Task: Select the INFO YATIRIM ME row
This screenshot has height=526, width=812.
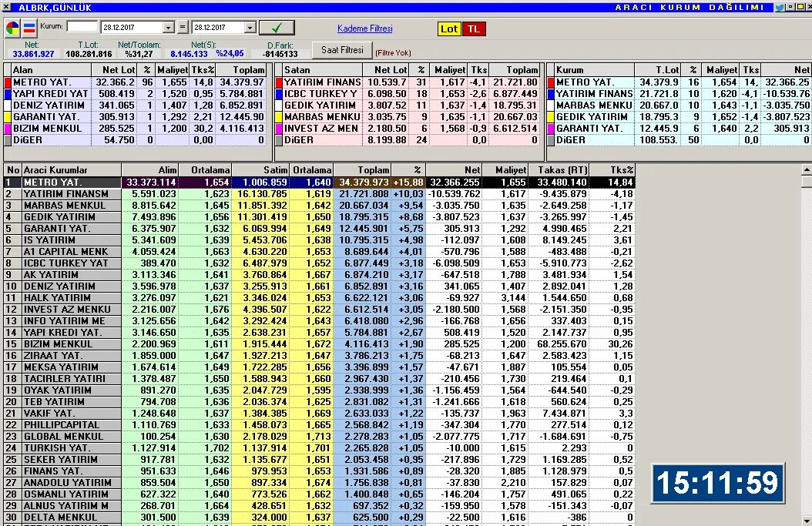Action: point(319,321)
